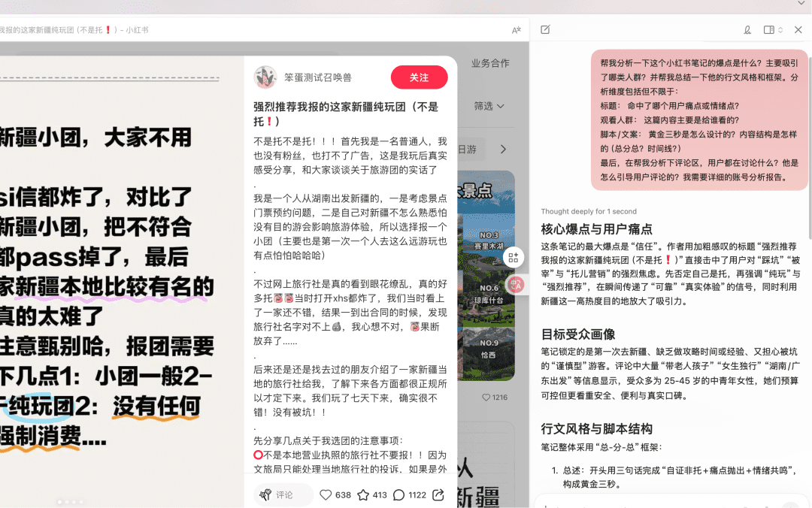
Task: Click heading 行文风格与脚本结构
Action: (x=596, y=429)
